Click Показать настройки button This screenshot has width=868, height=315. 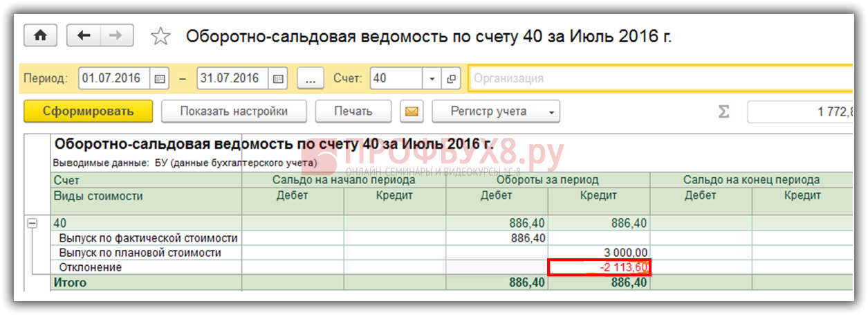pos(234,111)
